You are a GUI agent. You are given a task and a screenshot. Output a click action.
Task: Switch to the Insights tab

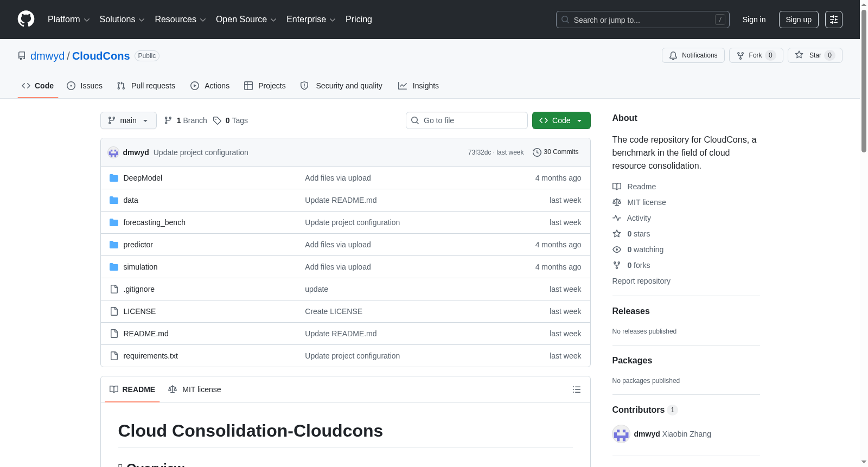[418, 86]
